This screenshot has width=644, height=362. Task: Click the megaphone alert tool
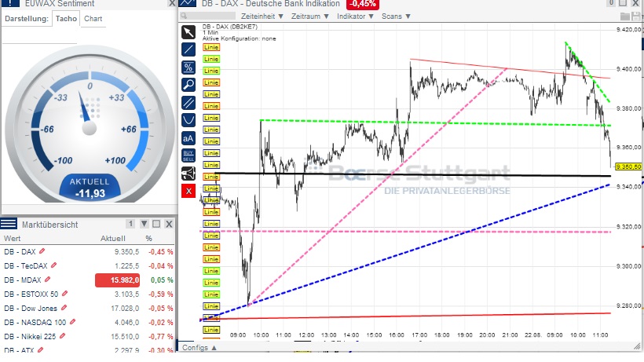pos(188,174)
